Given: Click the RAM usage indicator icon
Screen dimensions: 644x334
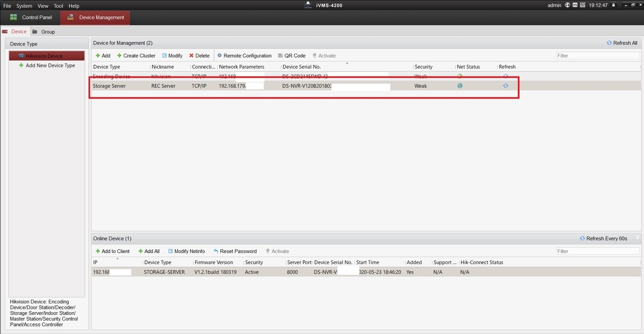Looking at the screenshot, I should tap(583, 5).
